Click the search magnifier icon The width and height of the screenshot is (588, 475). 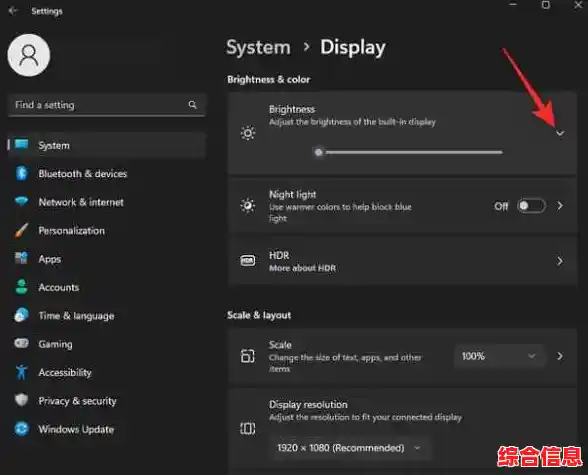[x=192, y=105]
